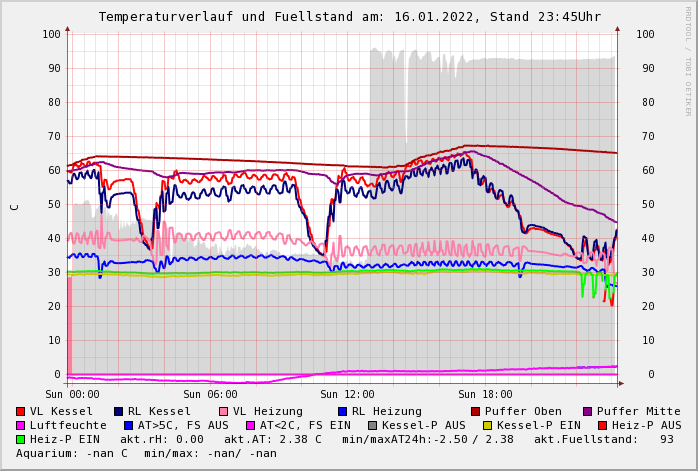The image size is (698, 471).
Task: Click the red Heiz-P AUS legend square
Action: 601,426
